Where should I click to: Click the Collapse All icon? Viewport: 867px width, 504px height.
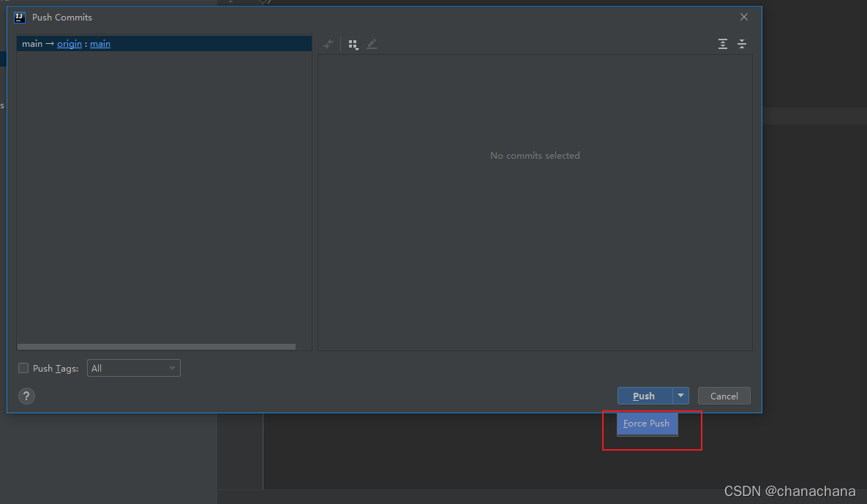742,44
